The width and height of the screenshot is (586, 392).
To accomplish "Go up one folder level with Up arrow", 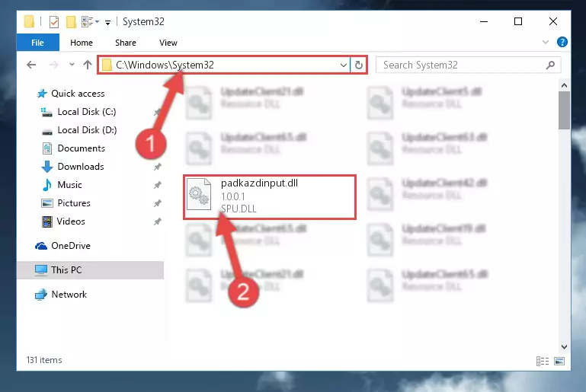I will pyautogui.click(x=88, y=65).
